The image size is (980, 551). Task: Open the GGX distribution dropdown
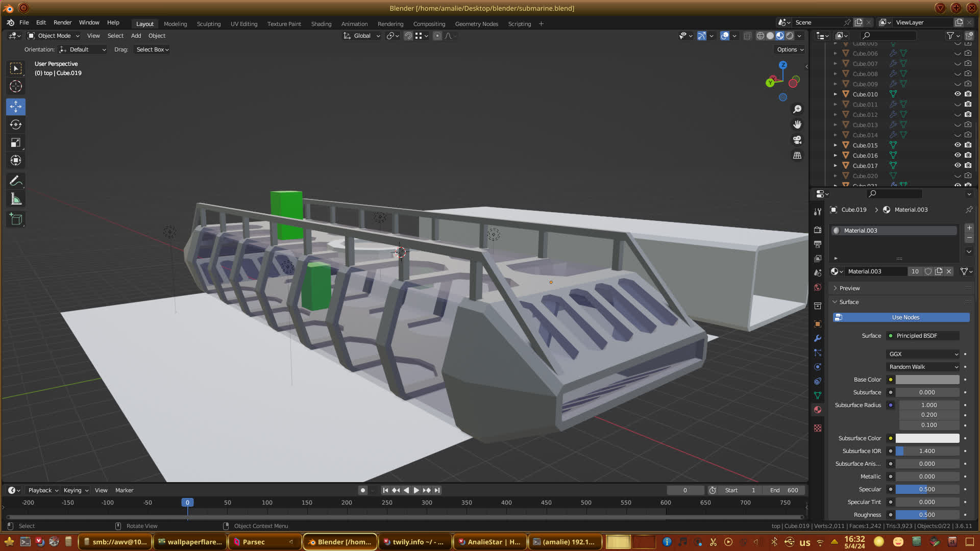923,354
